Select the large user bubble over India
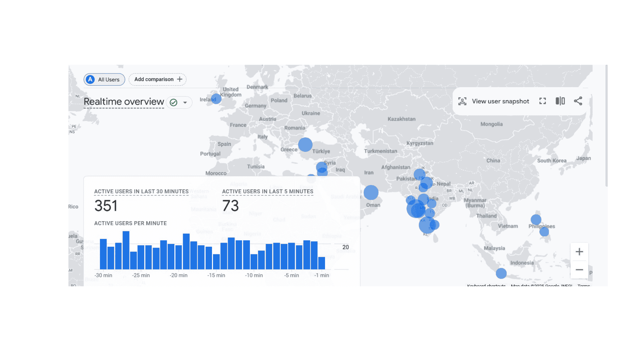This screenshot has height=362, width=644. coord(417,208)
